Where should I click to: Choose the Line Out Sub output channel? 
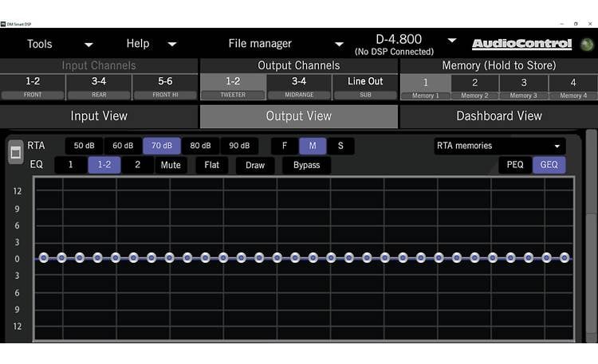pos(365,86)
